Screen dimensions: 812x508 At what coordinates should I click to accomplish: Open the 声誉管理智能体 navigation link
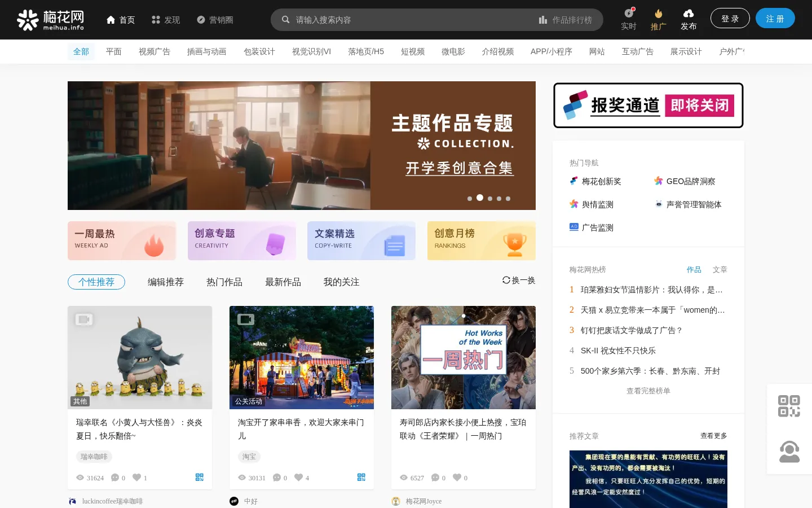[688, 204]
